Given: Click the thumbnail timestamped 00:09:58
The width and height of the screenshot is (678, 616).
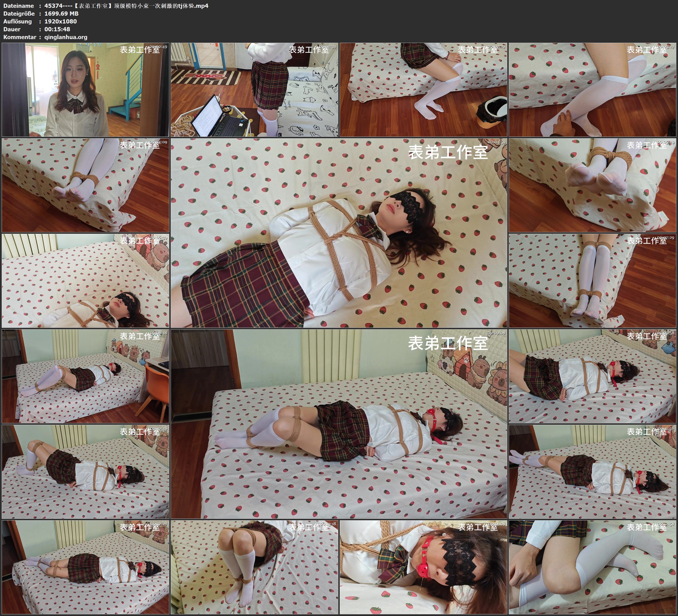Looking at the screenshot, I should [x=593, y=376].
